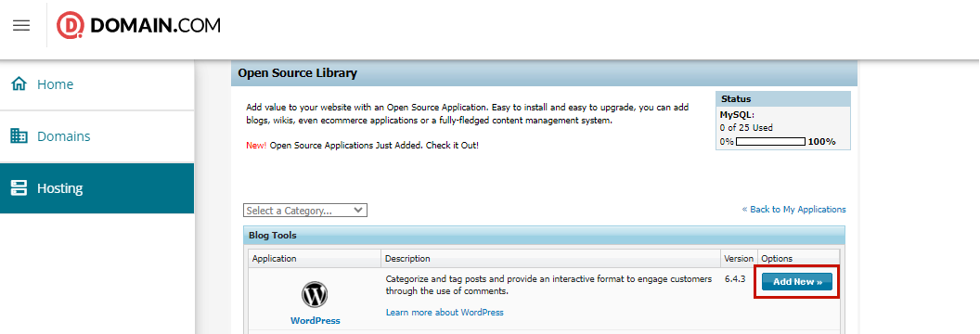Image resolution: width=980 pixels, height=334 pixels.
Task: Click the WordPress logo icon
Action: pyautogui.click(x=315, y=294)
